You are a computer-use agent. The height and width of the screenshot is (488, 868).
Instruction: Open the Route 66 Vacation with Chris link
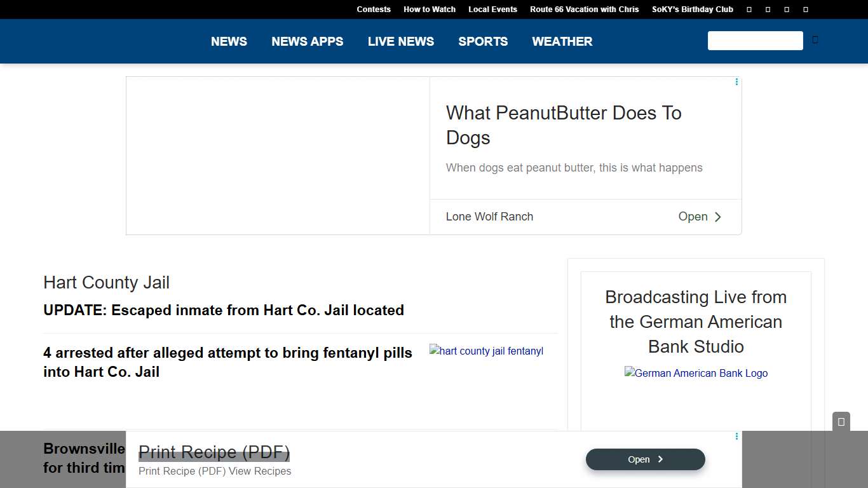point(585,10)
